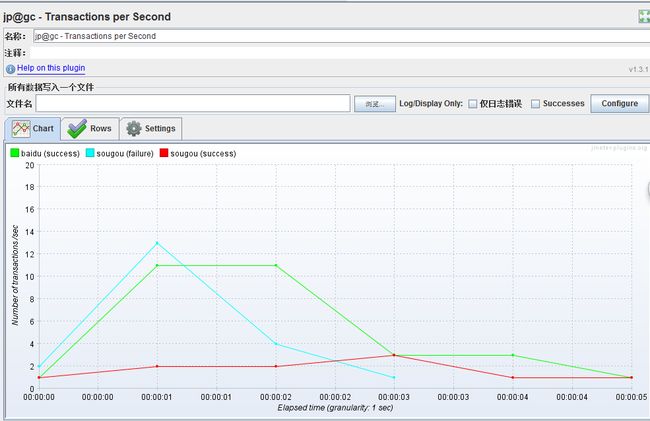The width and height of the screenshot is (650, 421).
Task: Click the 'sougou (success)' legend text
Action: [x=203, y=153]
